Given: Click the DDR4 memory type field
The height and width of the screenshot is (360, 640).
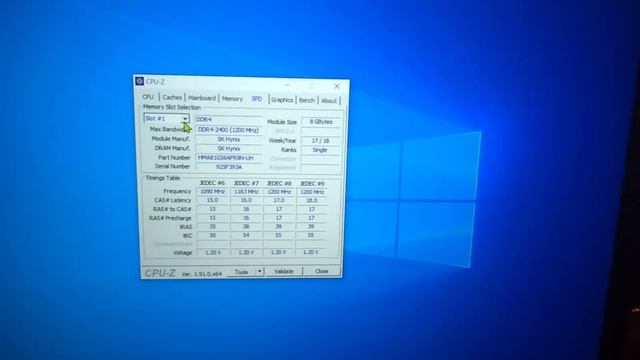Looking at the screenshot, I should click(x=229, y=119).
